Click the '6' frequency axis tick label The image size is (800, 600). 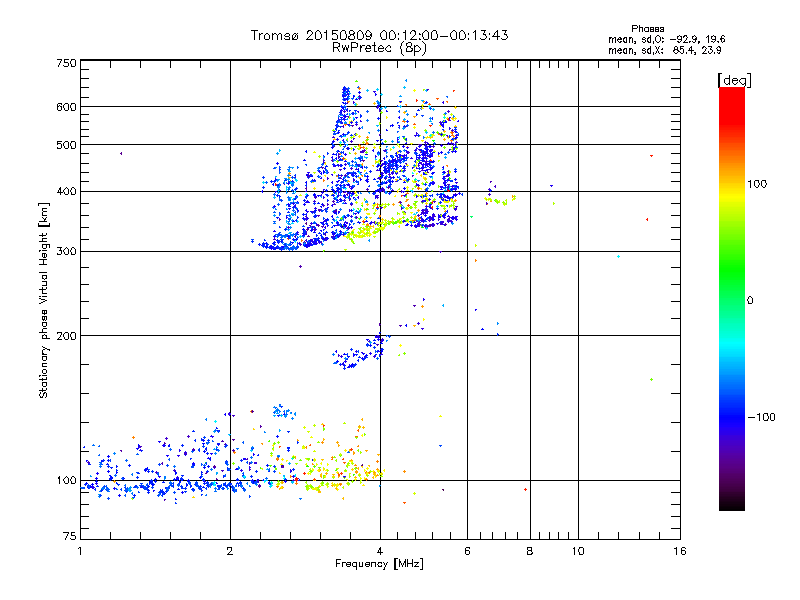coord(467,551)
